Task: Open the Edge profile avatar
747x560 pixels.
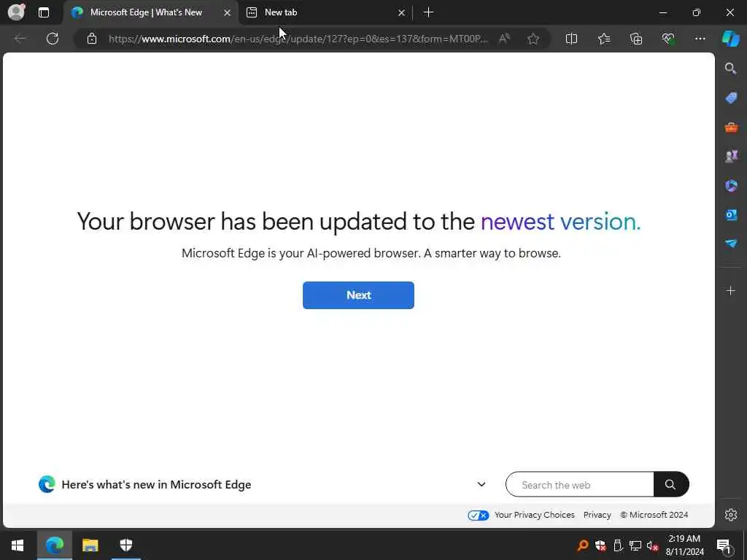Action: click(x=17, y=12)
